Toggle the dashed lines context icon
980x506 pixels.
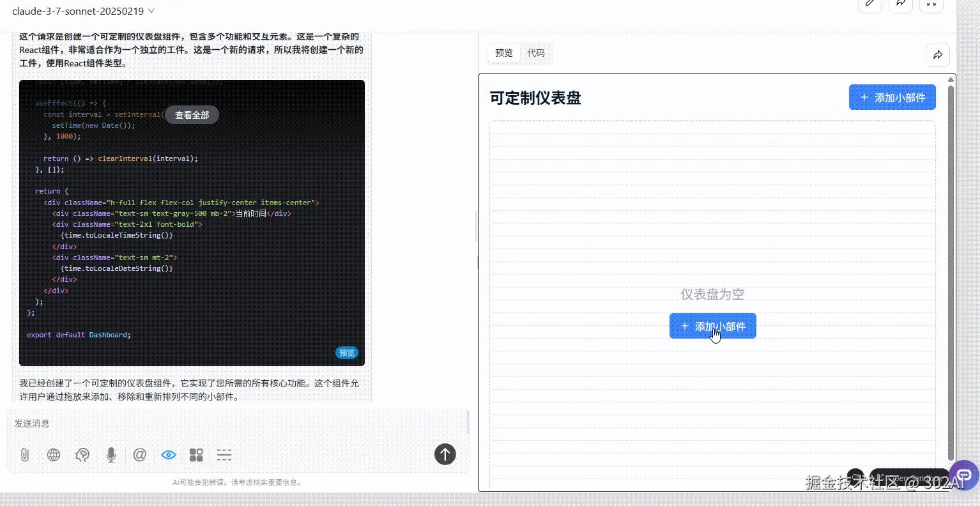pos(224,455)
